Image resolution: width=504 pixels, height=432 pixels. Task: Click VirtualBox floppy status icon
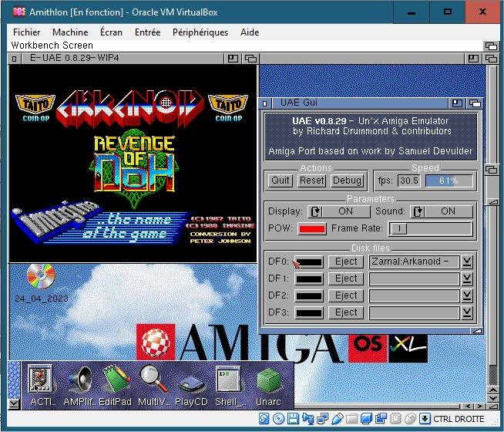(x=293, y=419)
